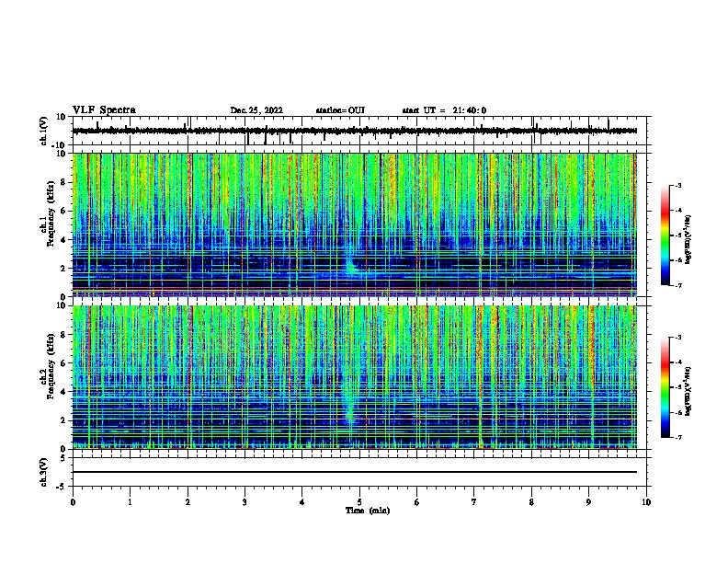This screenshot has width=728, height=563.
Task: Click the ch.2 colorbar log(PSD) label
Action: (688, 391)
